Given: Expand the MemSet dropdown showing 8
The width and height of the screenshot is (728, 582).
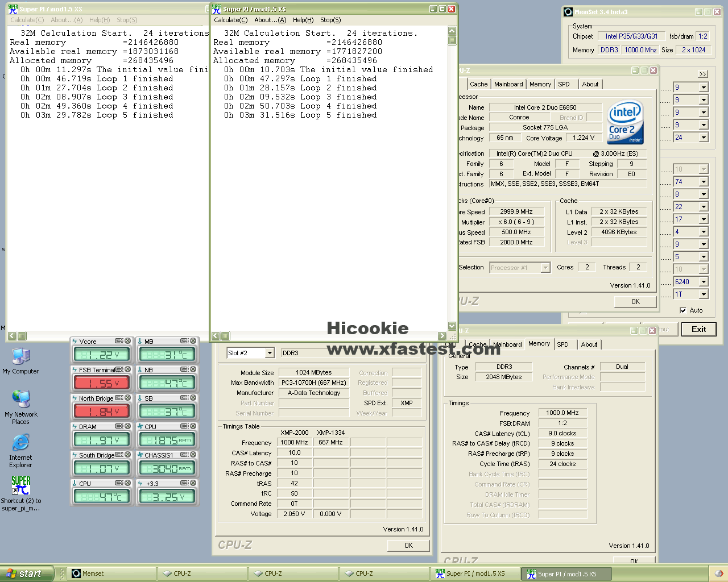Looking at the screenshot, I should 704,194.
